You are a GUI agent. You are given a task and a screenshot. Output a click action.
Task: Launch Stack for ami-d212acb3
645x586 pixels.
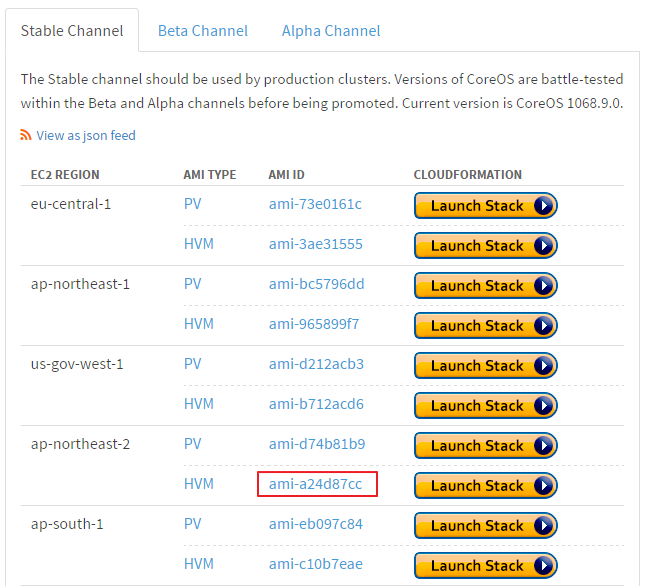(486, 366)
